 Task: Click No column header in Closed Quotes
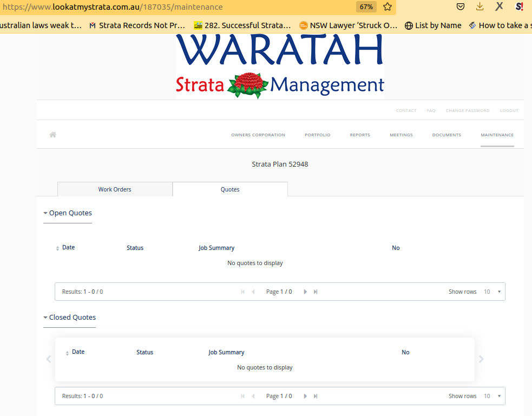pos(405,352)
